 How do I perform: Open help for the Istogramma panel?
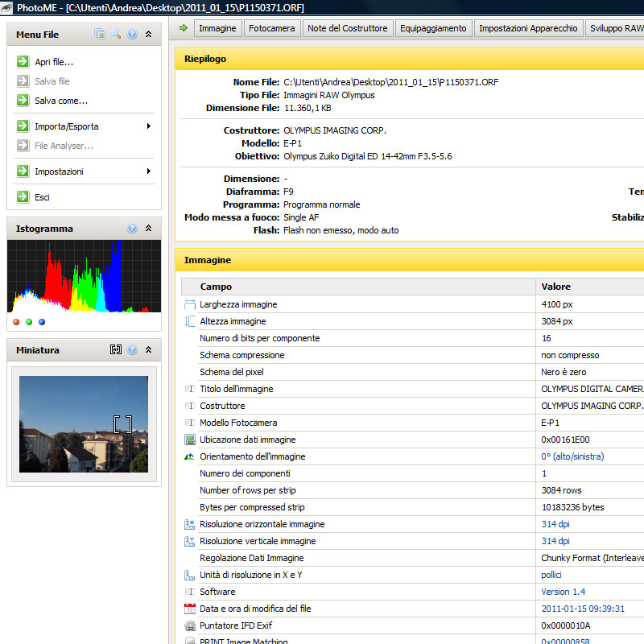pyautogui.click(x=132, y=229)
